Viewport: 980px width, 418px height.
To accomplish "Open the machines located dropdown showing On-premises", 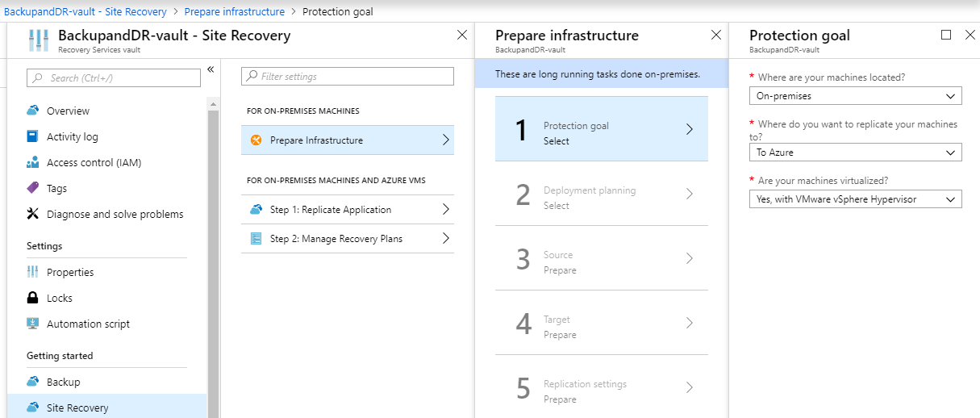I will click(855, 96).
